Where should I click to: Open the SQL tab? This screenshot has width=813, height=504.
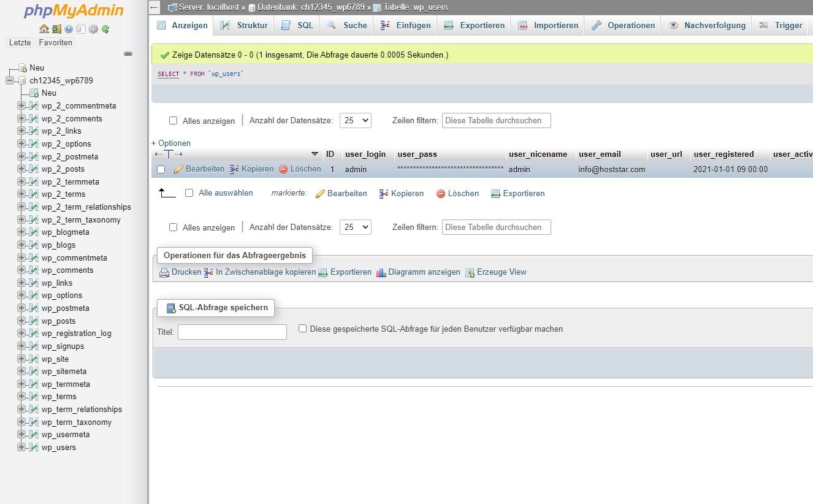pos(297,25)
